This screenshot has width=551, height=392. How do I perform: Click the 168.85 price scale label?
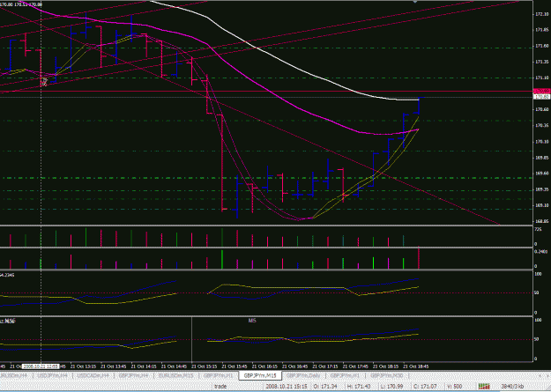tap(541, 221)
